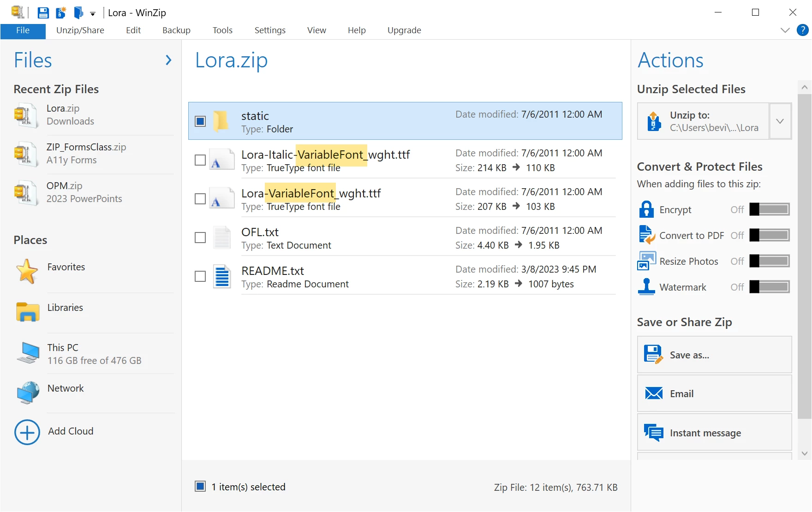Click the Resize Photos icon

(647, 261)
